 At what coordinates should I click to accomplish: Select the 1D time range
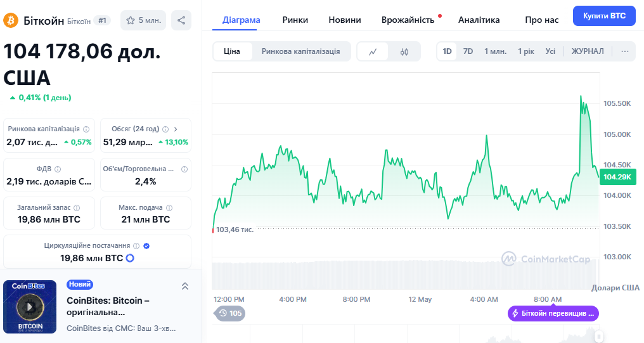447,51
